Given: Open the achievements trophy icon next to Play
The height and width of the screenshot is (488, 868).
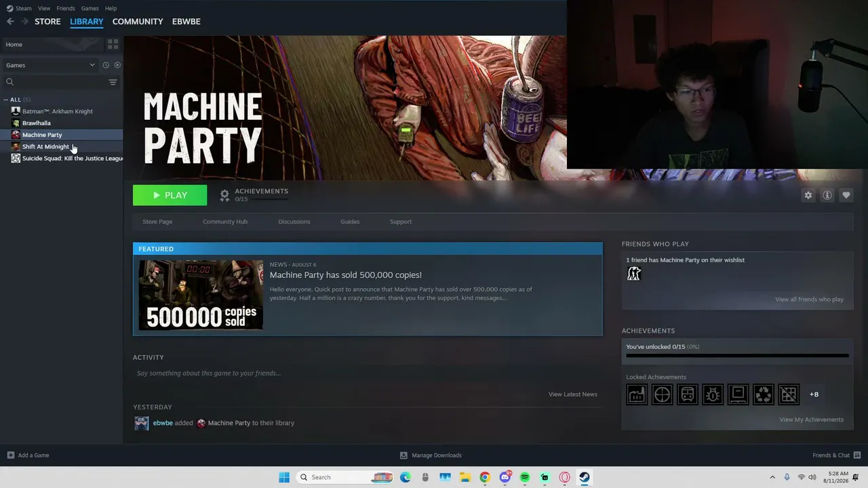Looking at the screenshot, I should pyautogui.click(x=224, y=195).
